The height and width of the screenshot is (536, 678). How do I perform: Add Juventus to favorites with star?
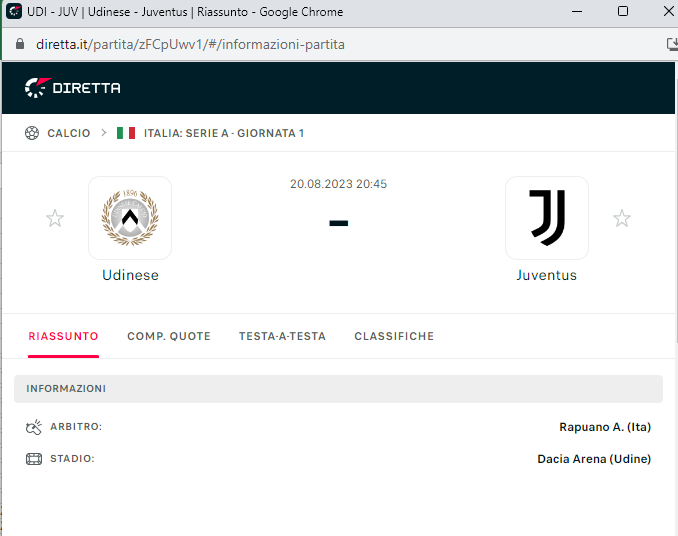[622, 218]
